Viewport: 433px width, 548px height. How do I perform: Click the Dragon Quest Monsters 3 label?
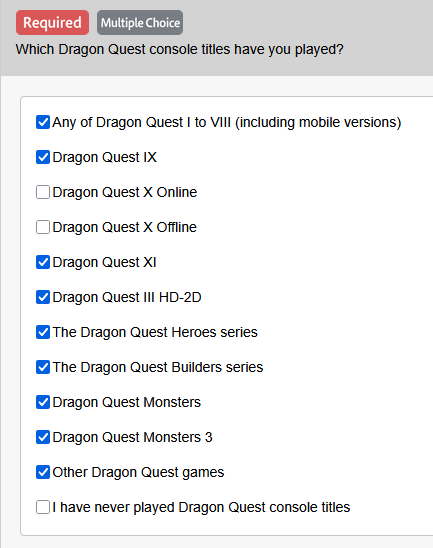coord(132,437)
